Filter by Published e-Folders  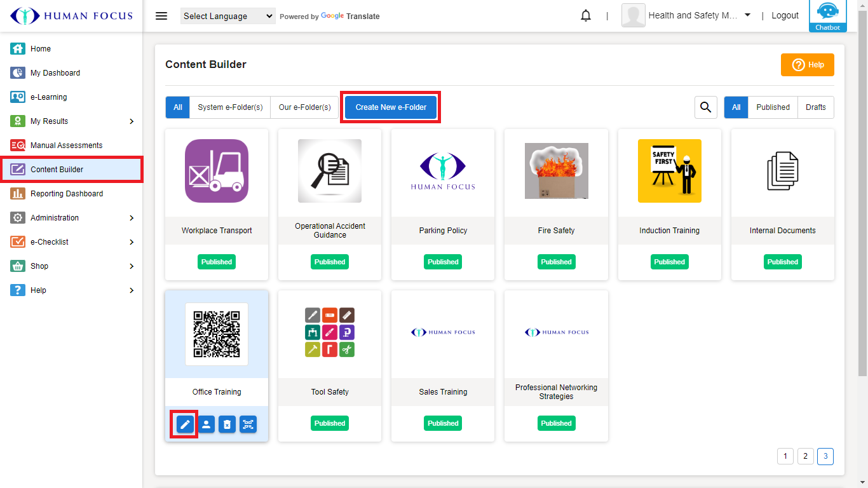[773, 107]
